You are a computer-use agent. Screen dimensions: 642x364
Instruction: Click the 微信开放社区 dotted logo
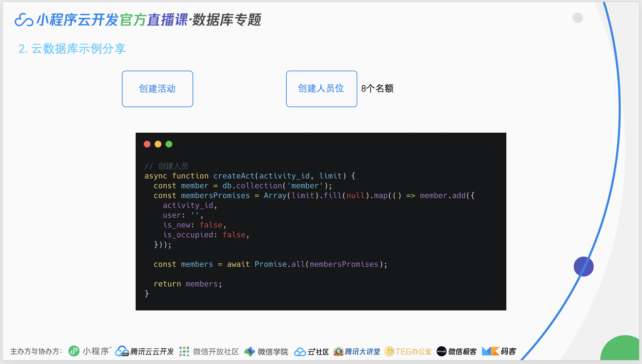tap(184, 351)
